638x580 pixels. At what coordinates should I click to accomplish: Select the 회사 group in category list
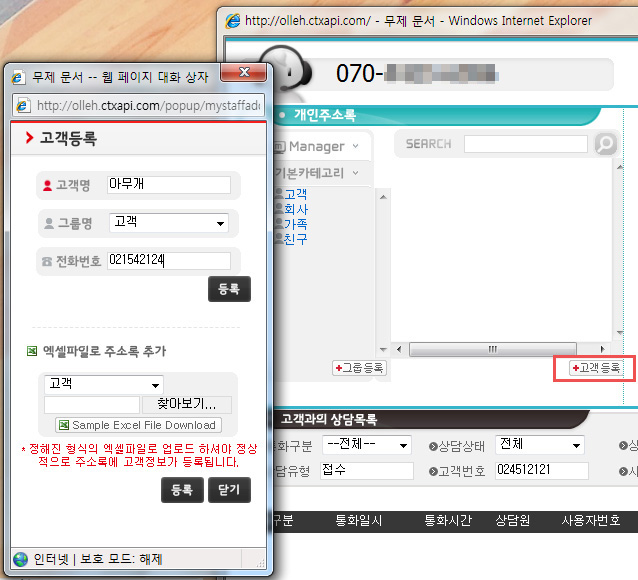click(295, 209)
